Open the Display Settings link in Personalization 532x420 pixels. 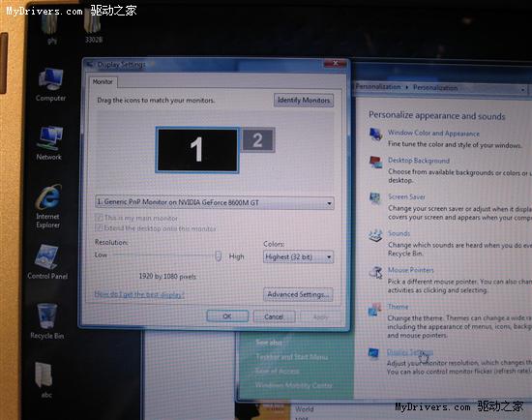coord(410,352)
